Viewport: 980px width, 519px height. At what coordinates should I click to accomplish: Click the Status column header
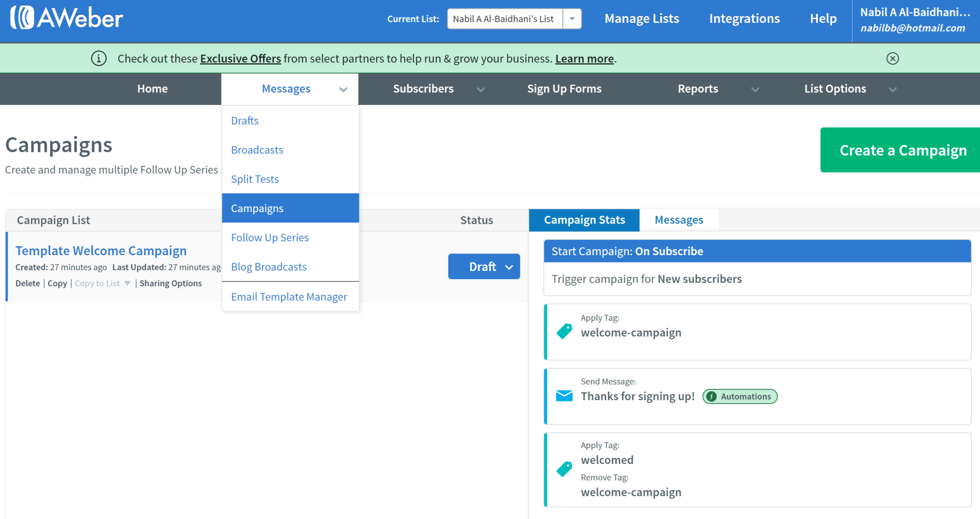(x=477, y=220)
